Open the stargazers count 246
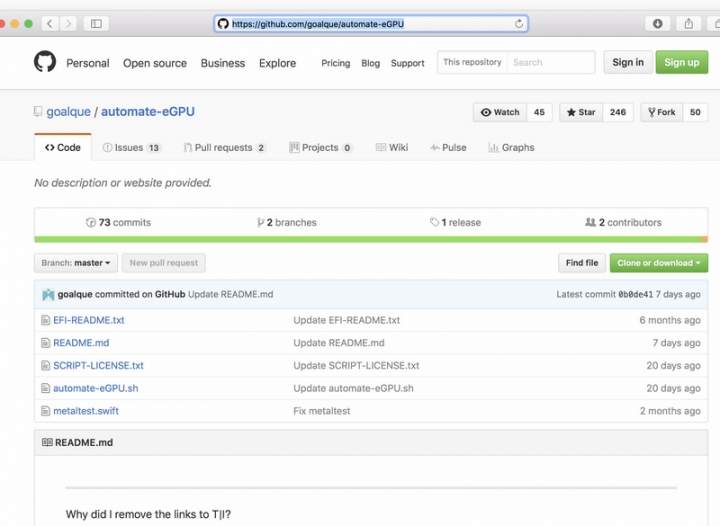Screen dimensions: 720x526 tap(618, 112)
